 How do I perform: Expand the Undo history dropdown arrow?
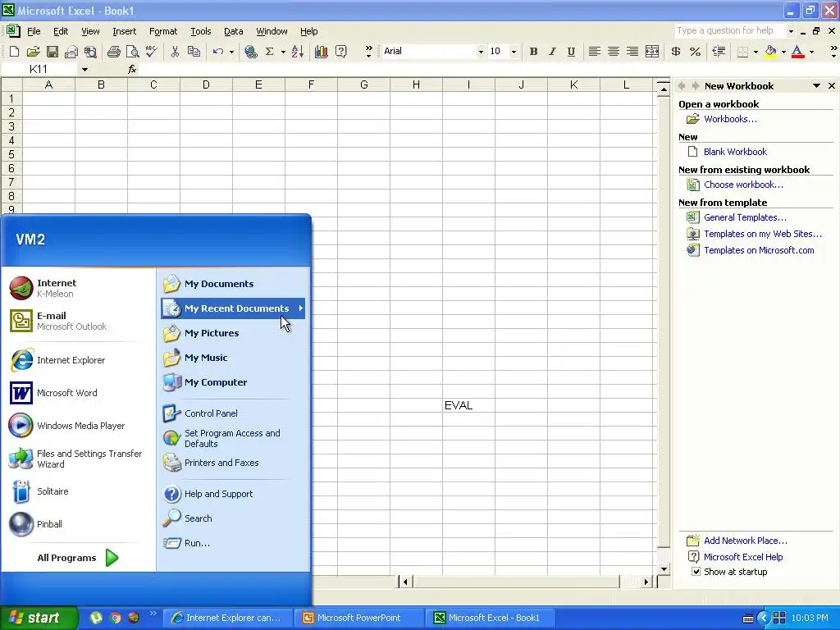[x=231, y=52]
